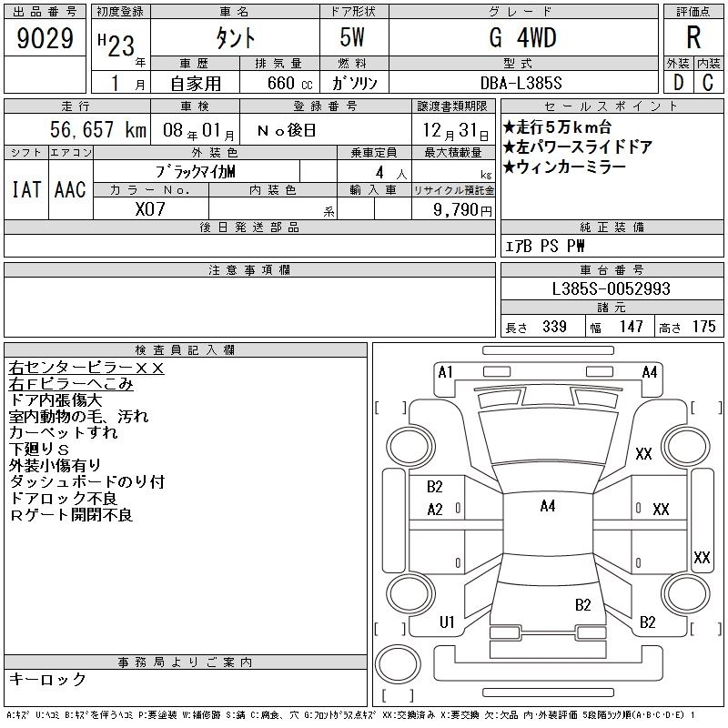Click 車台番号 header label

(x=612, y=269)
